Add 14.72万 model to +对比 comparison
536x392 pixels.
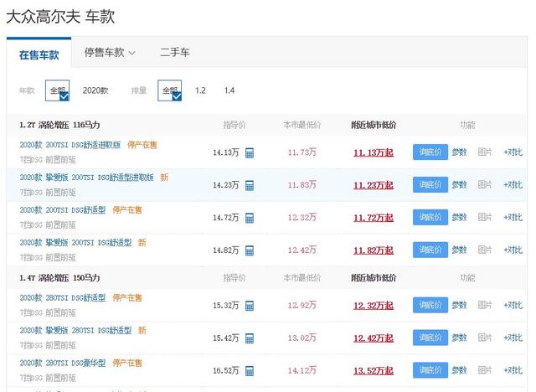click(513, 218)
